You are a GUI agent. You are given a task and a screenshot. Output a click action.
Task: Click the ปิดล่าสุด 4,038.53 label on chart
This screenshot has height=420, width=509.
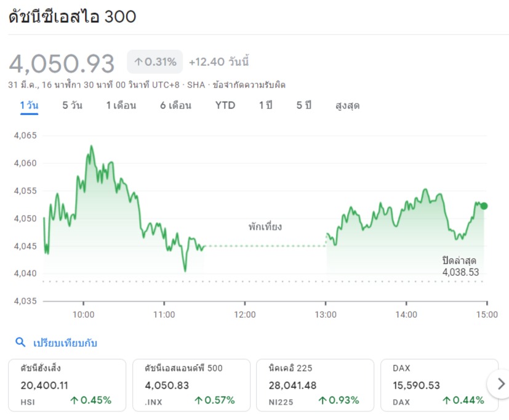pos(460,265)
